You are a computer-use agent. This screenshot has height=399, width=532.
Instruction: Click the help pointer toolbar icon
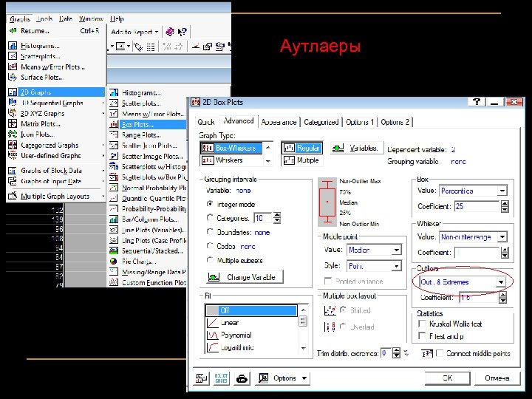pos(183,32)
